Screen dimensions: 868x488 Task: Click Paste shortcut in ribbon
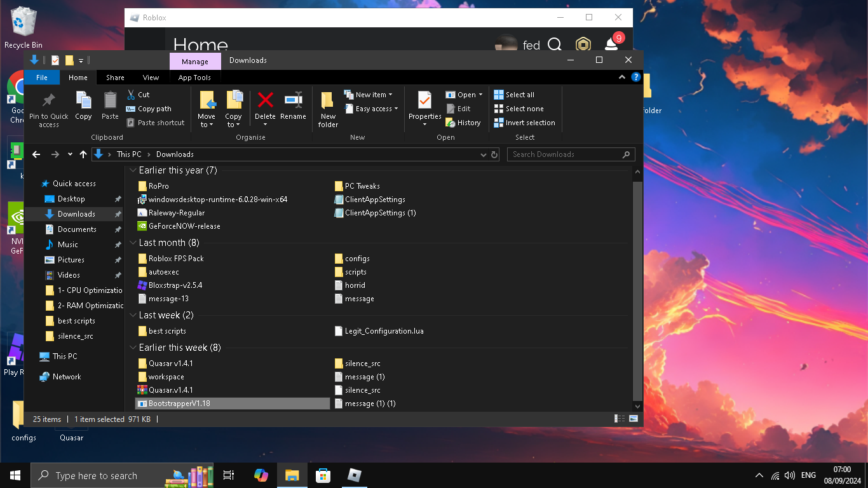[x=155, y=123]
